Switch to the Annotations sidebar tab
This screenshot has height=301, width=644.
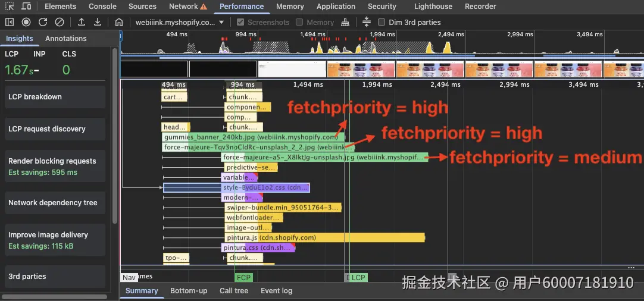point(65,38)
